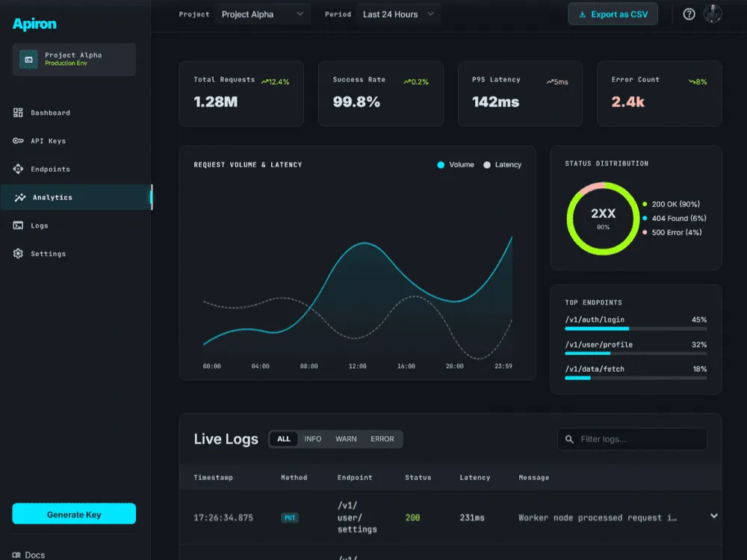Click the 231ms latency cell
Screen dimensions: 747x560
coord(472,517)
